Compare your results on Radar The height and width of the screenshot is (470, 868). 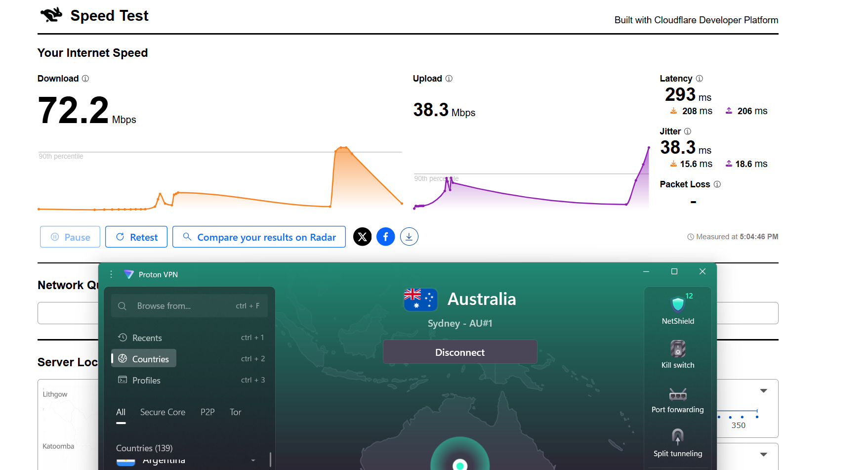point(259,237)
